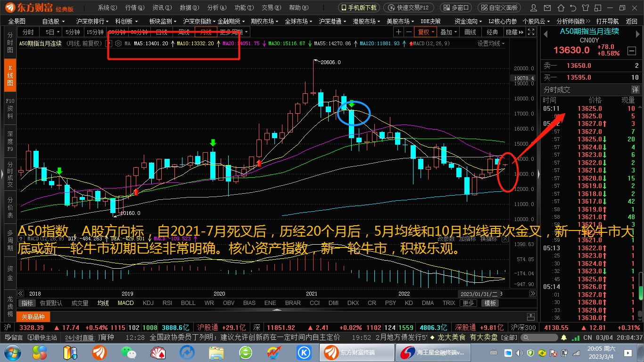Click 恢复默认 restore defaults
This screenshot has height=362, width=644.
coord(51,303)
